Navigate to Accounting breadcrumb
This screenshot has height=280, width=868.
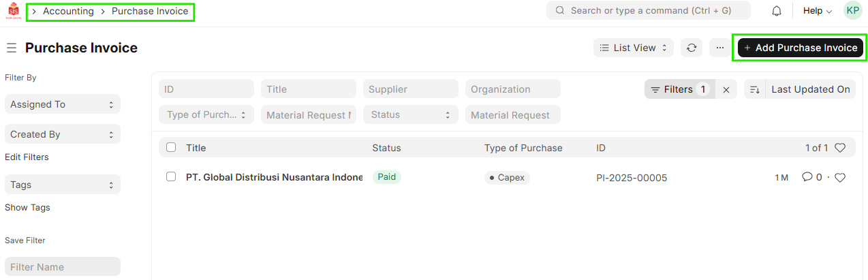point(68,12)
